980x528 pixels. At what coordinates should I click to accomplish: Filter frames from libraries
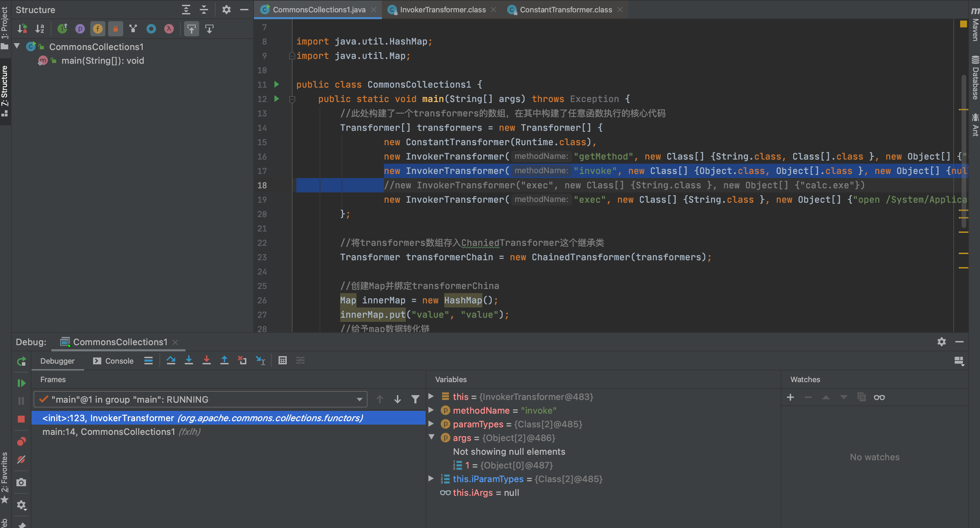click(415, 399)
